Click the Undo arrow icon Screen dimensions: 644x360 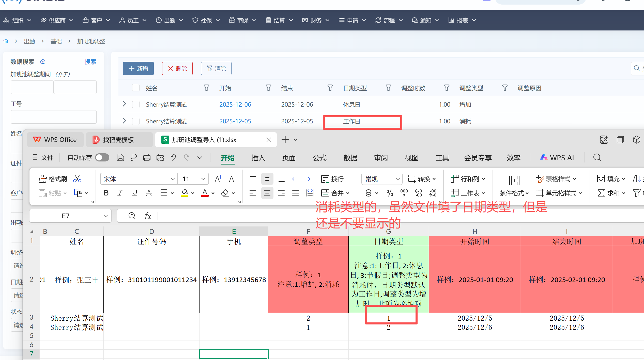click(173, 158)
